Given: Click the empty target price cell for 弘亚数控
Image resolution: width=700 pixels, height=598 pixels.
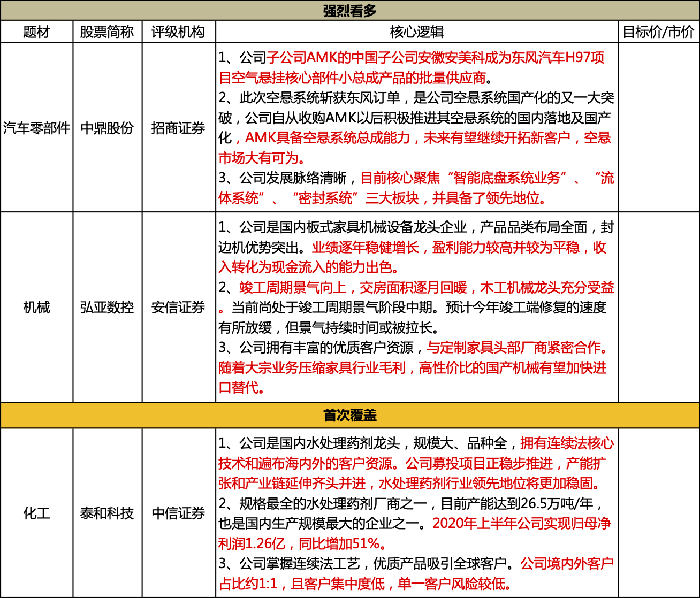Looking at the screenshot, I should click(659, 307).
